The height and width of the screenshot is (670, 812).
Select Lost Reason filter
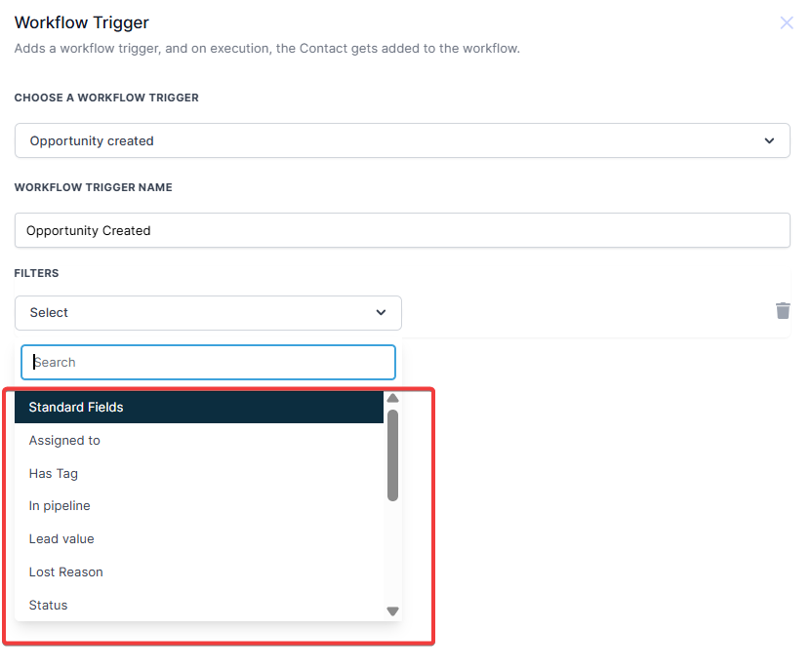coord(199,572)
